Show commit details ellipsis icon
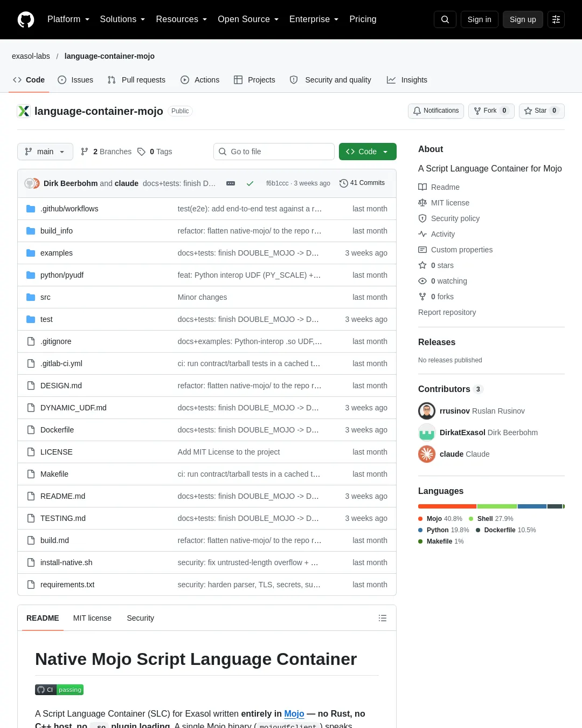 [x=231, y=183]
